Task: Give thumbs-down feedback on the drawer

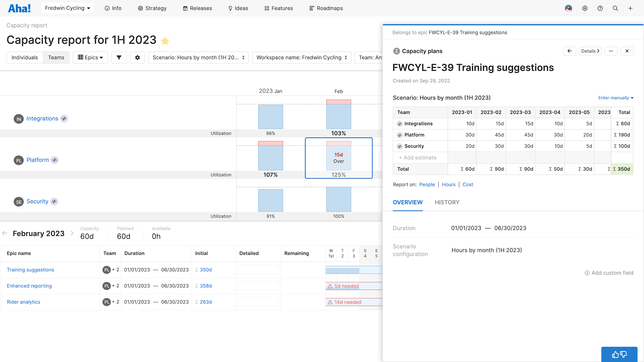Action: tap(624, 354)
